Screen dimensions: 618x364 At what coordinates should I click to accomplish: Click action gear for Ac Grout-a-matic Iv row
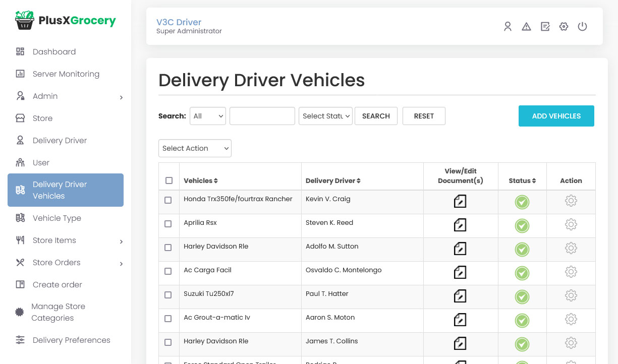click(571, 319)
